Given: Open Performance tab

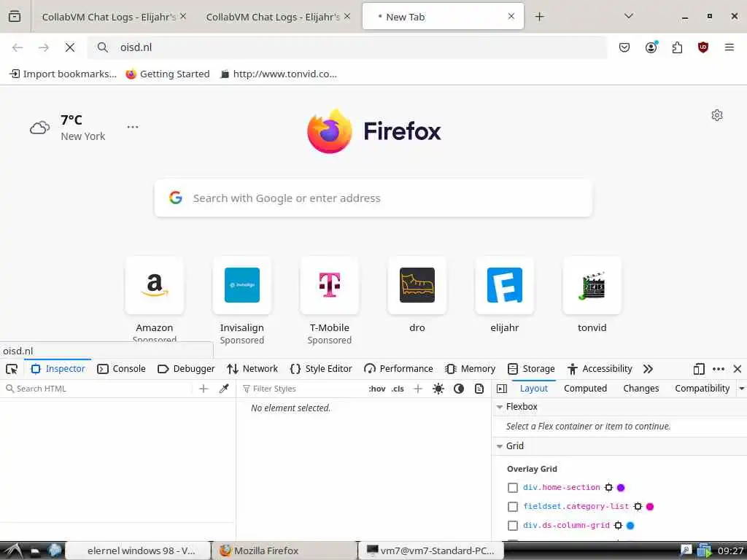Looking at the screenshot, I should pos(399,369).
